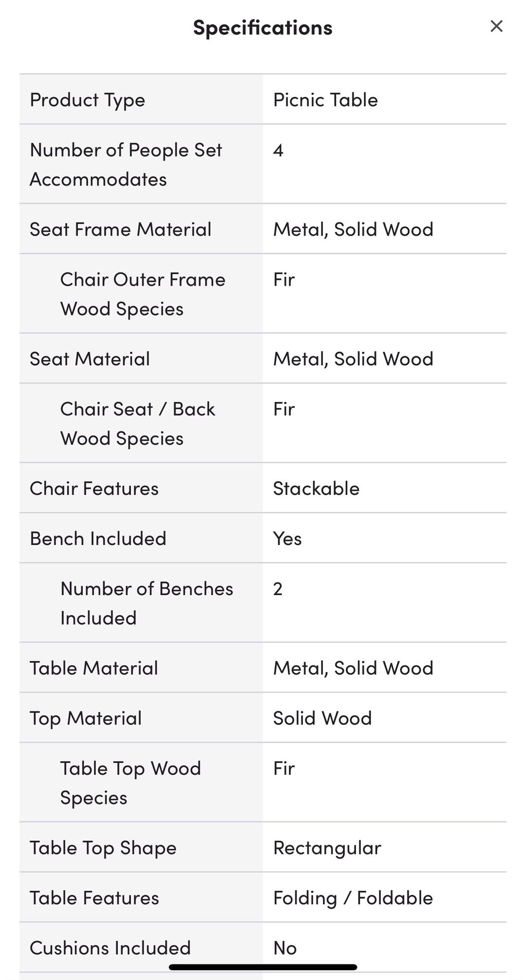
Task: Tap the Table Top Wood Species label
Action: (x=131, y=783)
